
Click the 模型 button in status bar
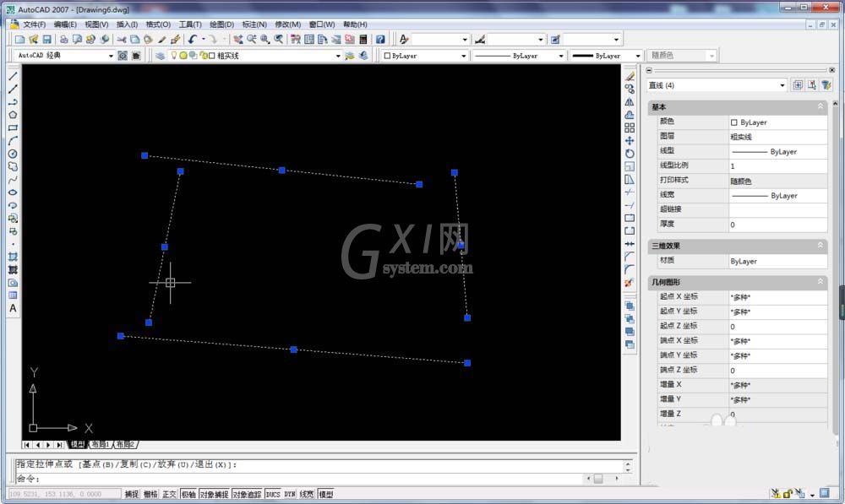[x=325, y=494]
